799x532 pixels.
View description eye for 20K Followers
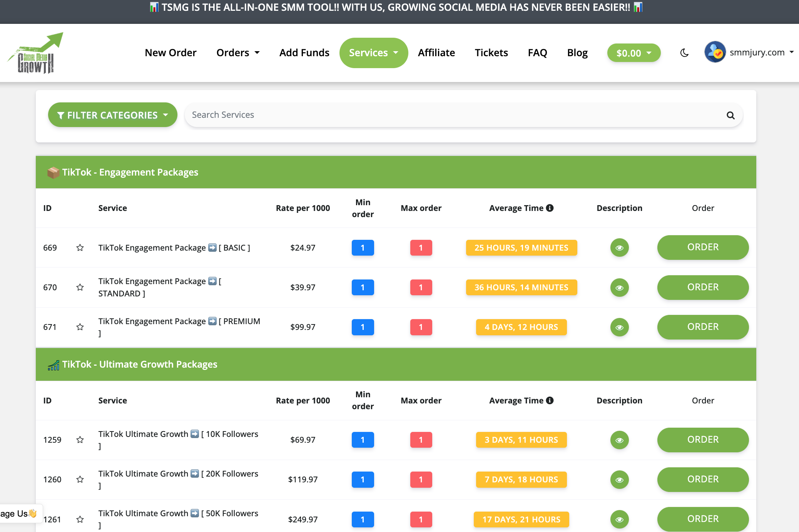620,480
